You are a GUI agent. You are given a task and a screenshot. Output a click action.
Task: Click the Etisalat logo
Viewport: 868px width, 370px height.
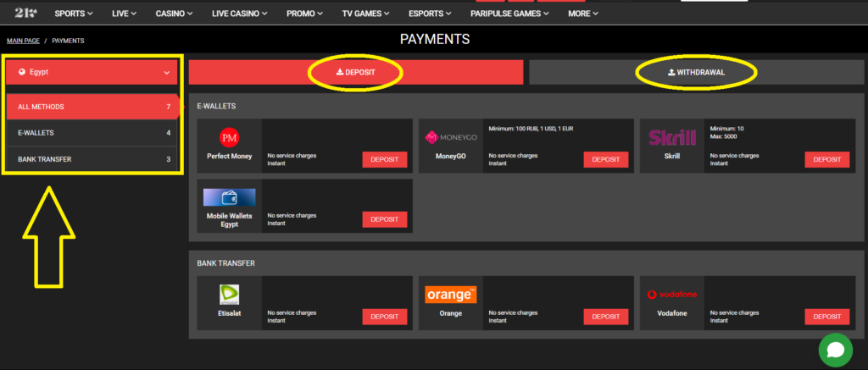coord(229,295)
